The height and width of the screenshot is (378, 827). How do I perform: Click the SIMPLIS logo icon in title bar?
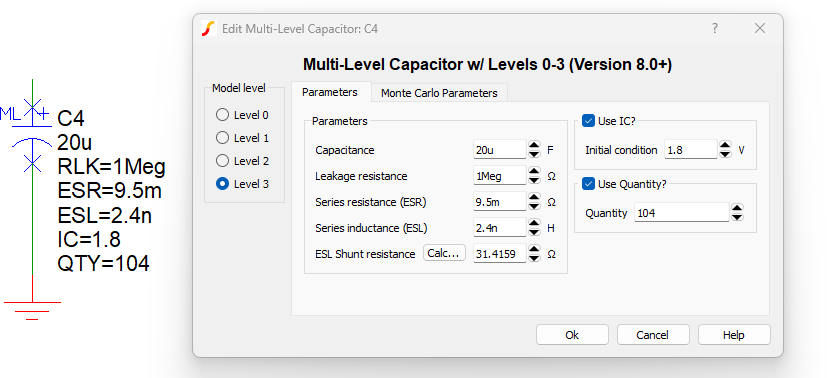pos(209,28)
